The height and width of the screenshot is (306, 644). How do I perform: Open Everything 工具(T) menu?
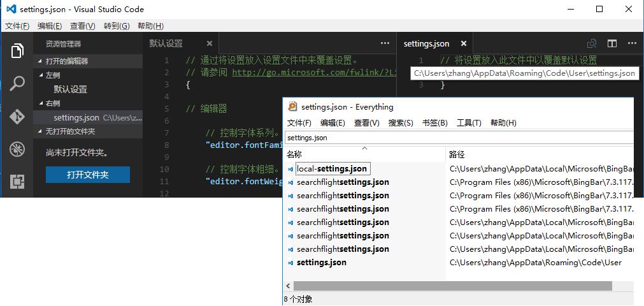click(x=469, y=123)
